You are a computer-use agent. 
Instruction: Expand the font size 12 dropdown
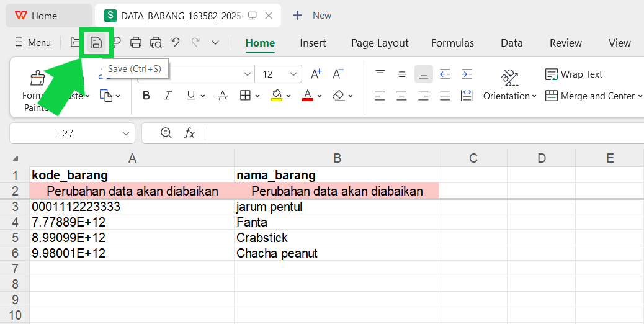(x=293, y=74)
